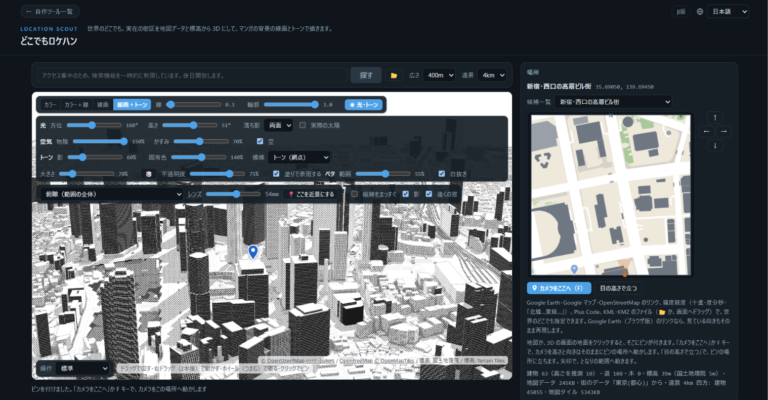This screenshot has width=768, height=400.
Task: Open the 日本語 language dropdown
Action: coord(728,12)
